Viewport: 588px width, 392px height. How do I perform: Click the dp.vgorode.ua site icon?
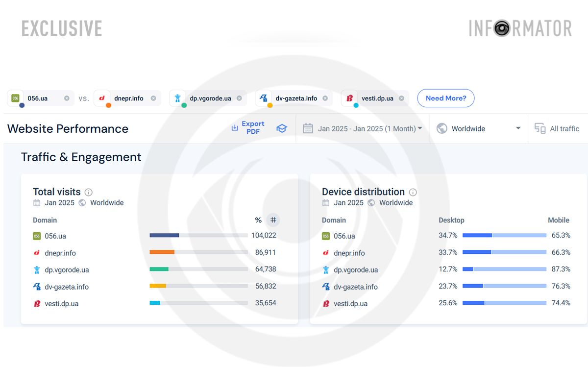(177, 98)
